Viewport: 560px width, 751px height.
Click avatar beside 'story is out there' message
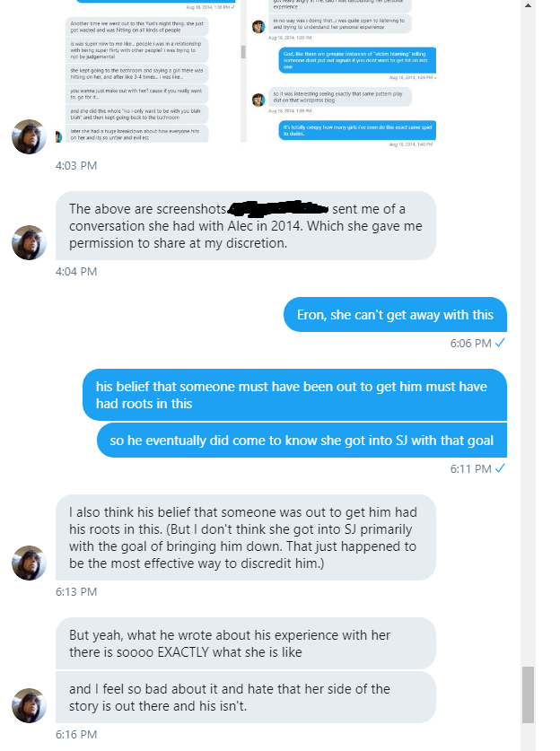coord(29,705)
